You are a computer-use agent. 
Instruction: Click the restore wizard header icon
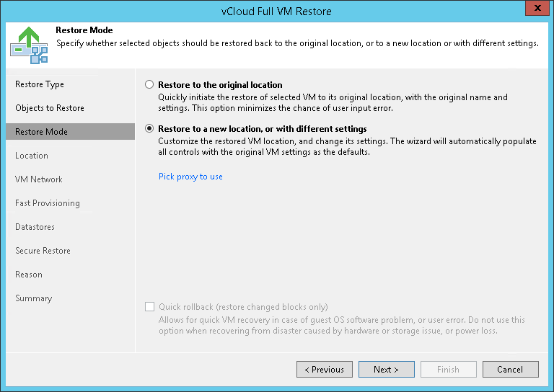coord(29,45)
